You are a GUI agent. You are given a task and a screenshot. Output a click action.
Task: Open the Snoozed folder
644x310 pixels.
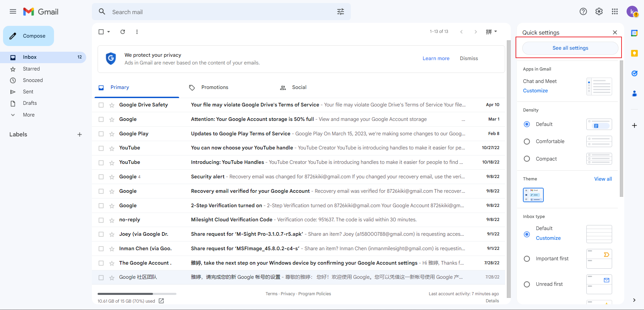[x=43, y=80]
